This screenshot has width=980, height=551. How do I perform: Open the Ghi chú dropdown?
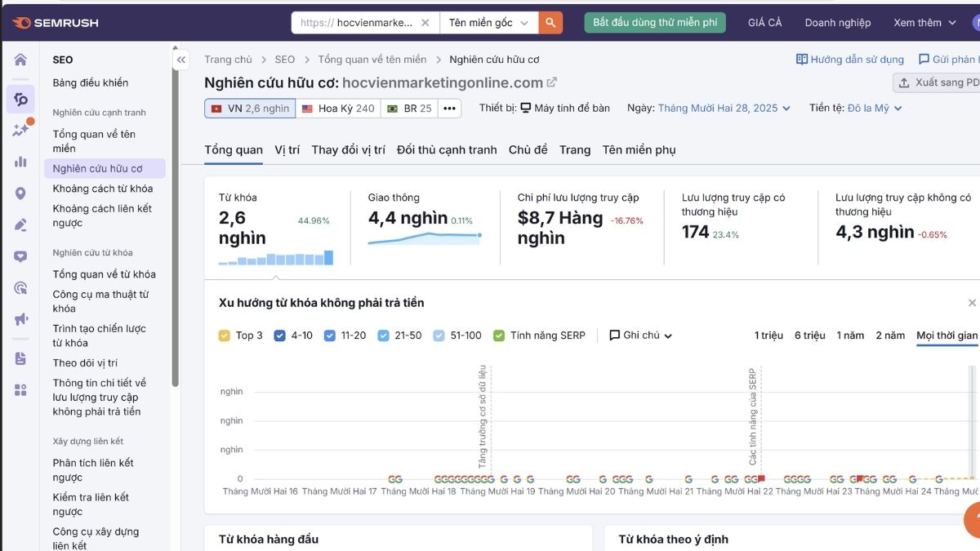641,335
